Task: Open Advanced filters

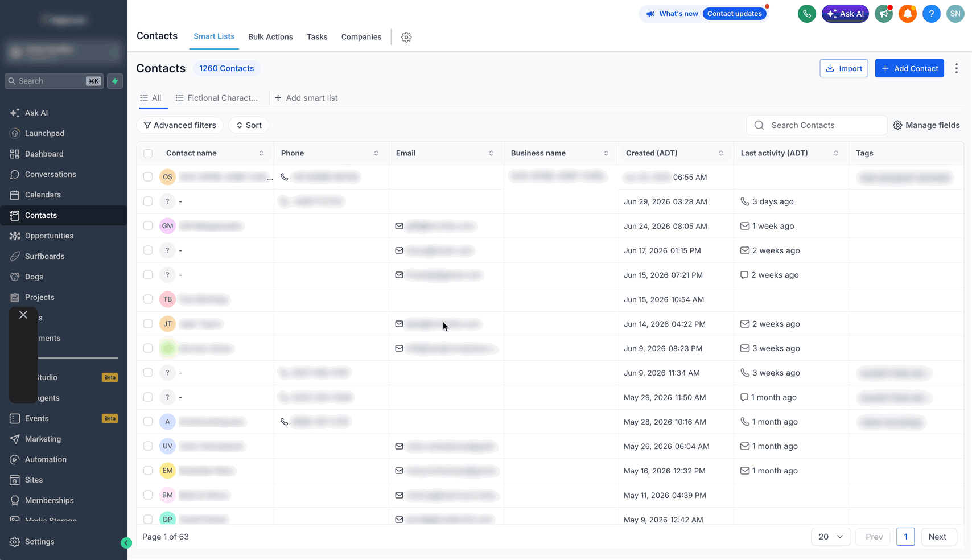Action: pyautogui.click(x=180, y=125)
